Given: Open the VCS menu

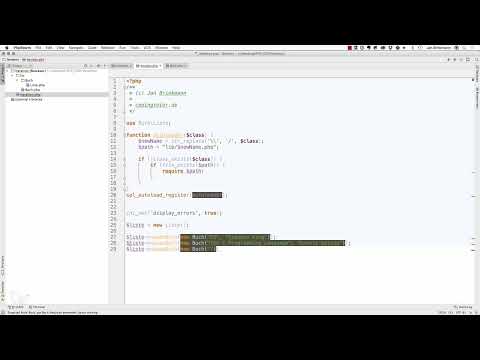Looking at the screenshot, I should pos(147,48).
